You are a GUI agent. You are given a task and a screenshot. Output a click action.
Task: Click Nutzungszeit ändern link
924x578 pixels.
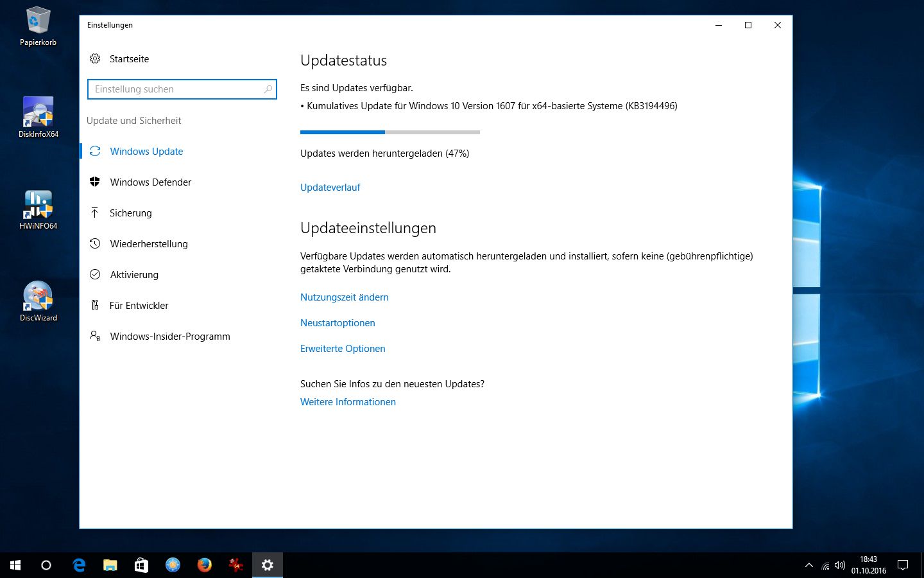pos(345,297)
